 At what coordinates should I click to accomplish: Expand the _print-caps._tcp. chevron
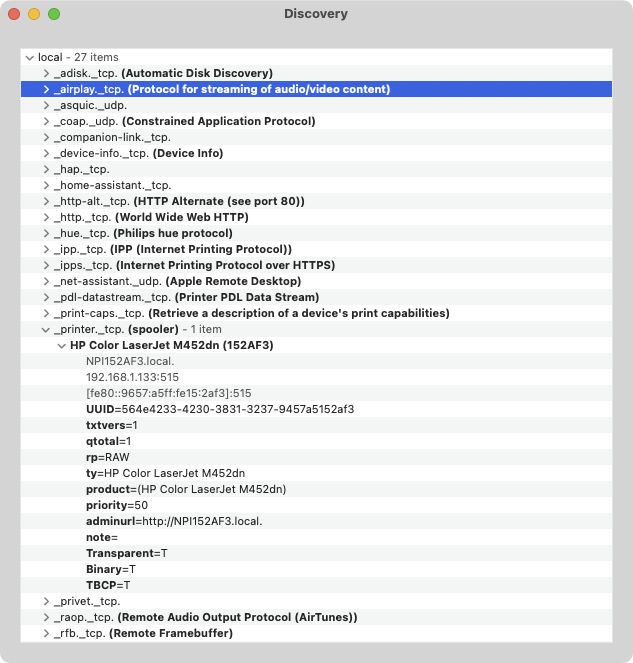click(x=46, y=313)
